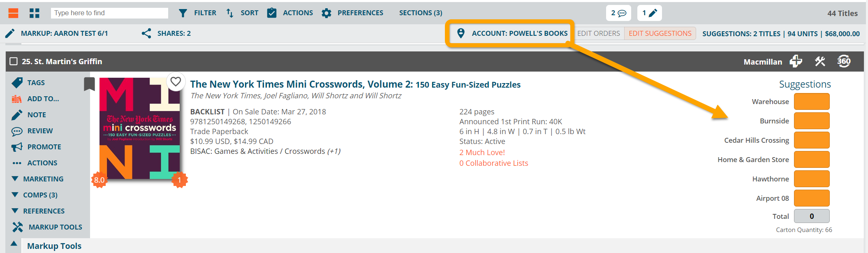Click the tools icon beside Macmillan
868x253 pixels.
[x=820, y=61]
